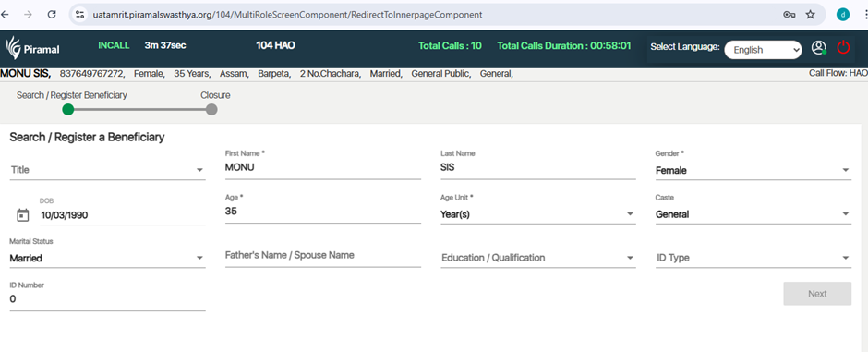
Task: Click Search / Register a Beneficiary heading
Action: coord(87,138)
